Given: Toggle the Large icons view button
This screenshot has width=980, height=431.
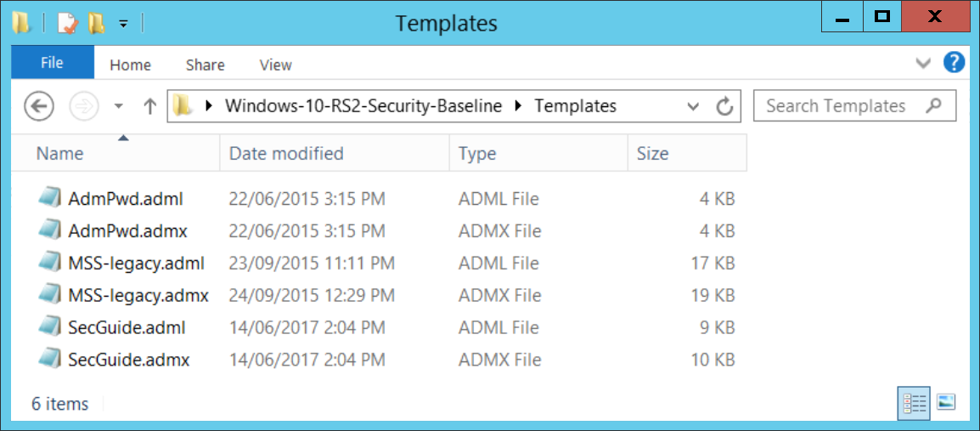Looking at the screenshot, I should pos(946,402).
